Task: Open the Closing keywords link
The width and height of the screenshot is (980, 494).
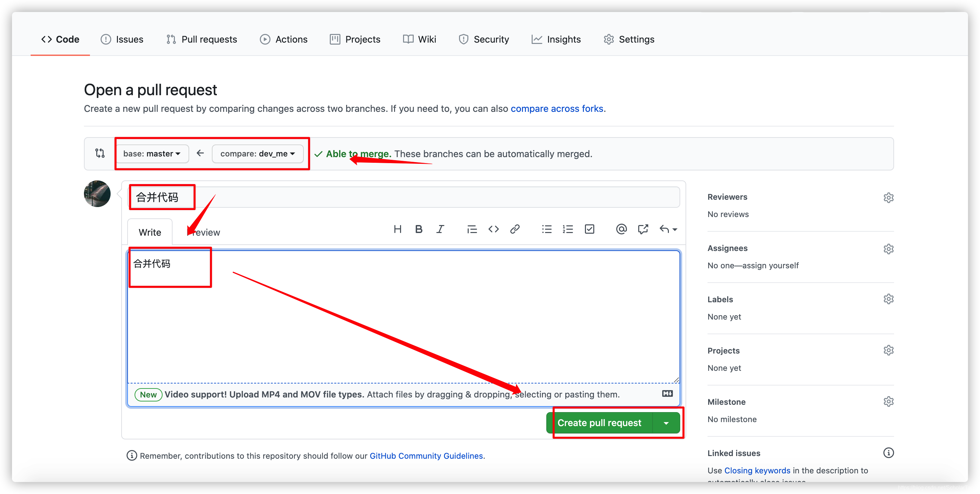Action: (x=757, y=470)
